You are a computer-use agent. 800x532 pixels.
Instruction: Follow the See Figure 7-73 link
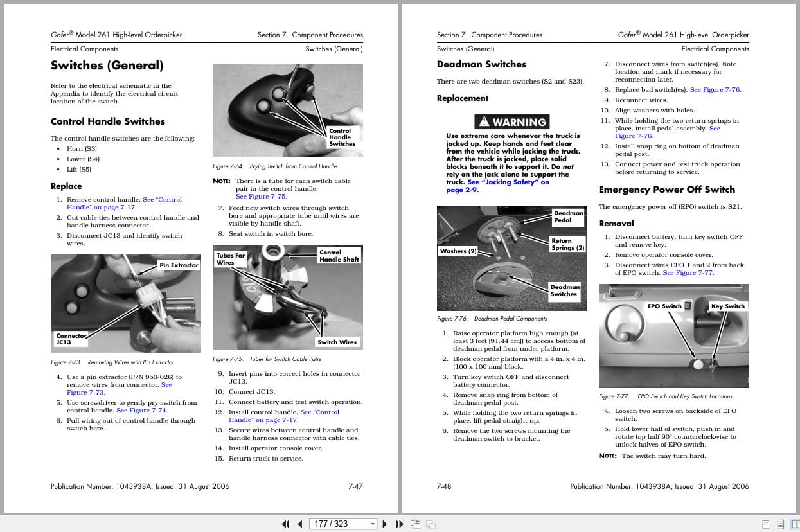point(120,388)
